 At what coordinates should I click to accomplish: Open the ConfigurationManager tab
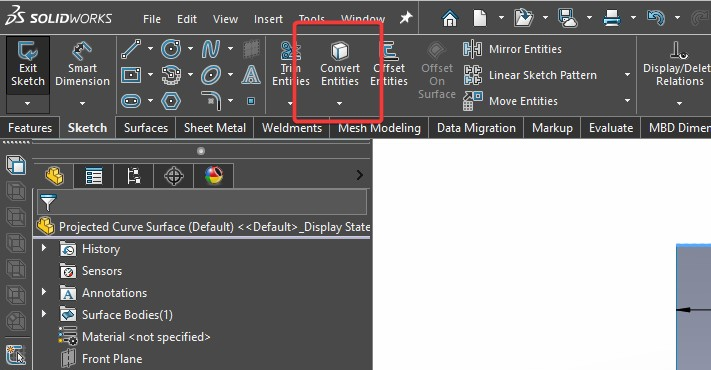click(x=134, y=175)
